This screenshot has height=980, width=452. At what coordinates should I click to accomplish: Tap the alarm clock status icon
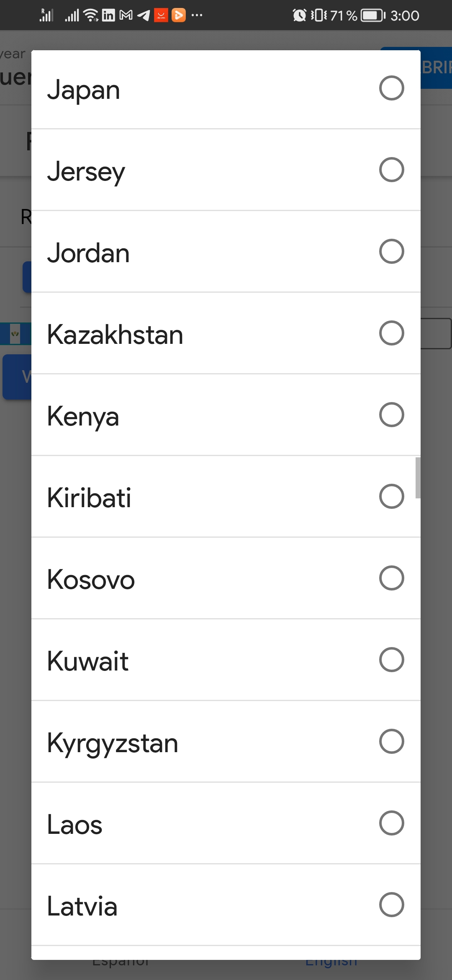(x=299, y=15)
